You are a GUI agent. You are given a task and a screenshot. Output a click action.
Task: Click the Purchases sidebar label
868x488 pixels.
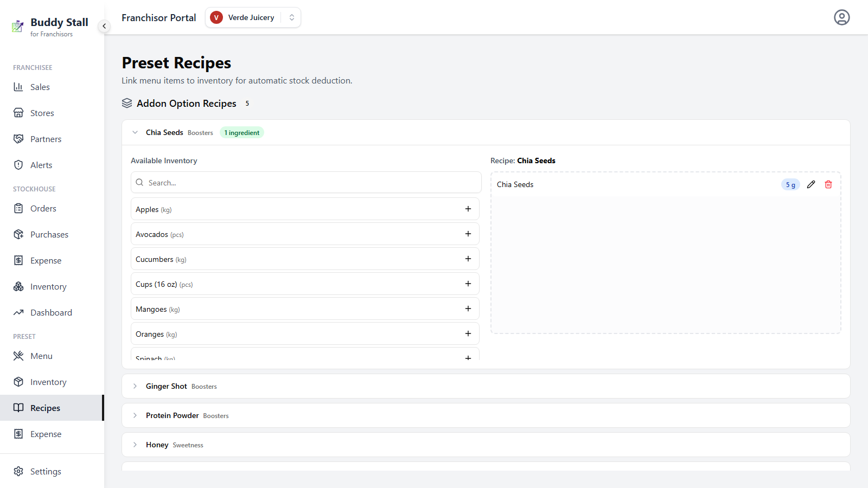[x=49, y=235]
